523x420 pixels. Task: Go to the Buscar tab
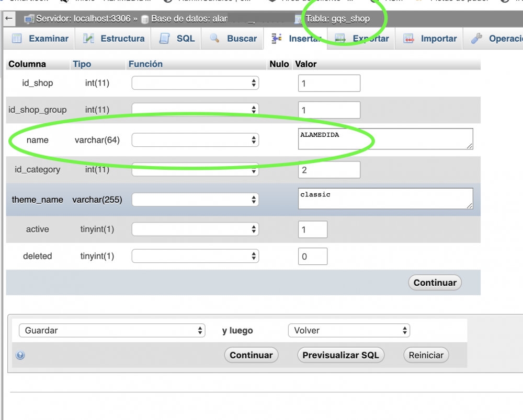coord(233,39)
